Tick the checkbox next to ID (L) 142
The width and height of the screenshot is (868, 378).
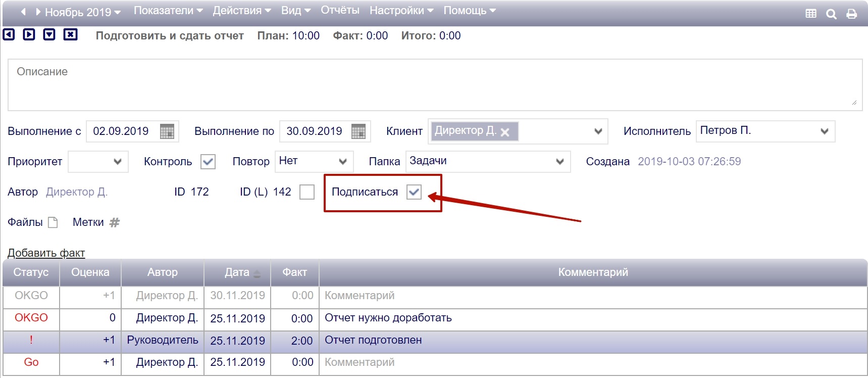[x=307, y=192]
